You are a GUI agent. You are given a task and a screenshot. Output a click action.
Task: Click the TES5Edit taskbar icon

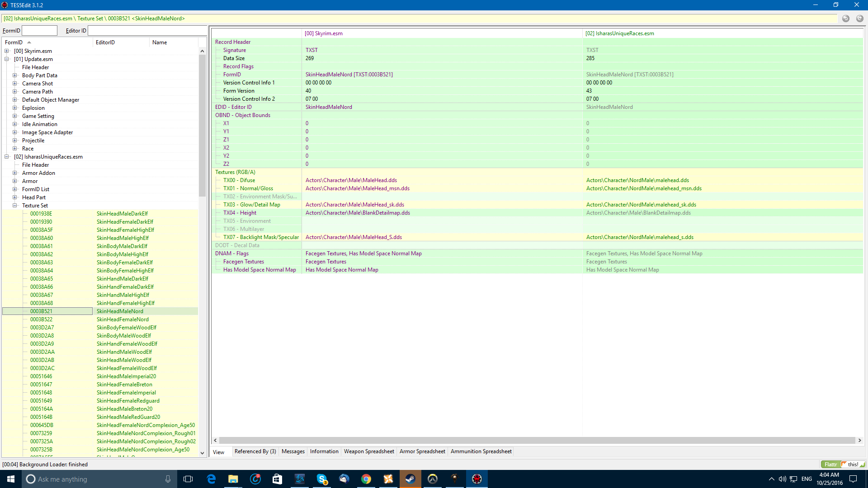(477, 479)
